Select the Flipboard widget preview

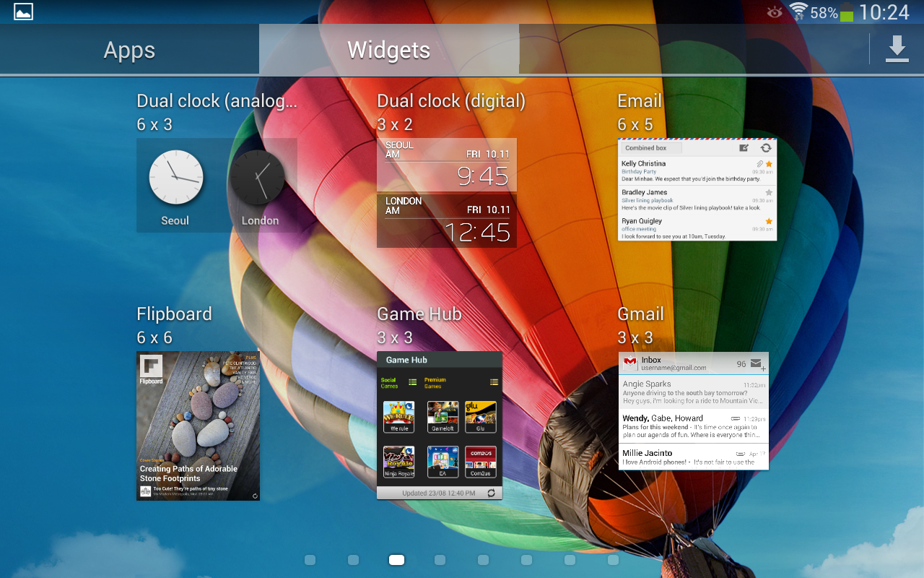pyautogui.click(x=198, y=426)
